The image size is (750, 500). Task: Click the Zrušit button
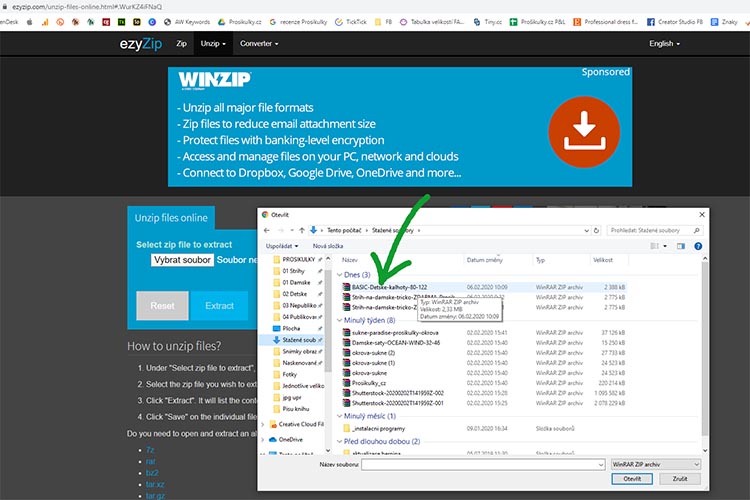point(680,478)
